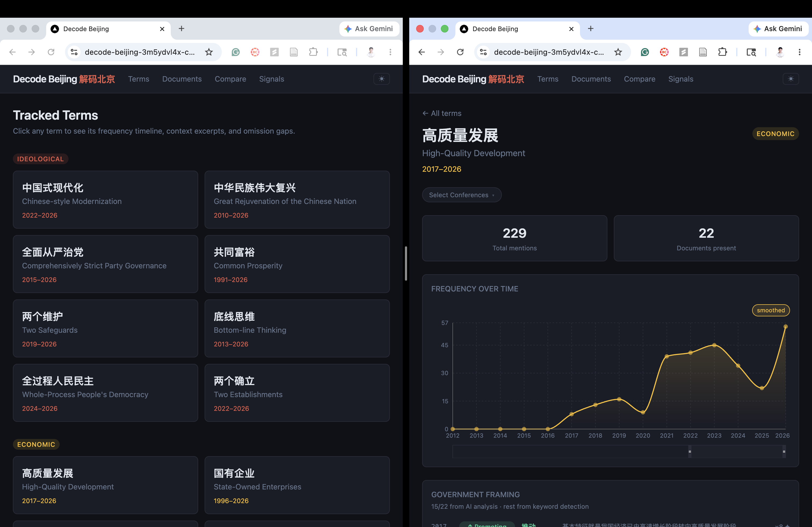Open tab search icon in right window toolbar
812x527 pixels.
click(x=751, y=52)
